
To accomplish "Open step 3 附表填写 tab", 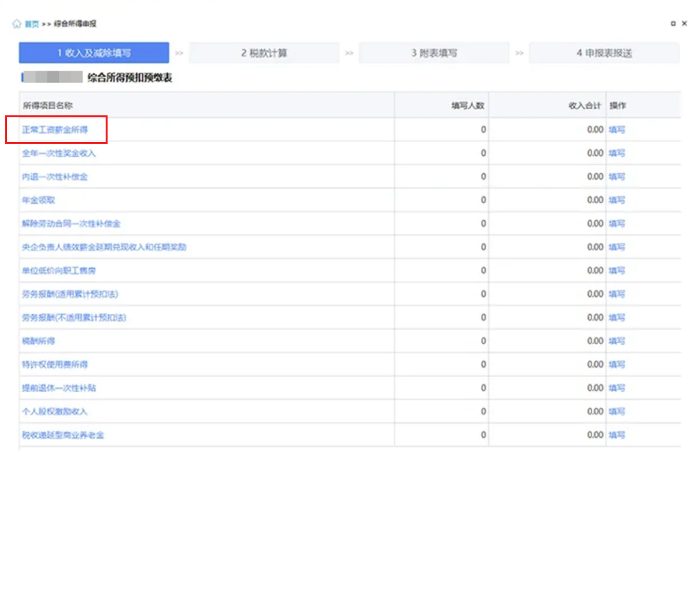I will point(434,53).
